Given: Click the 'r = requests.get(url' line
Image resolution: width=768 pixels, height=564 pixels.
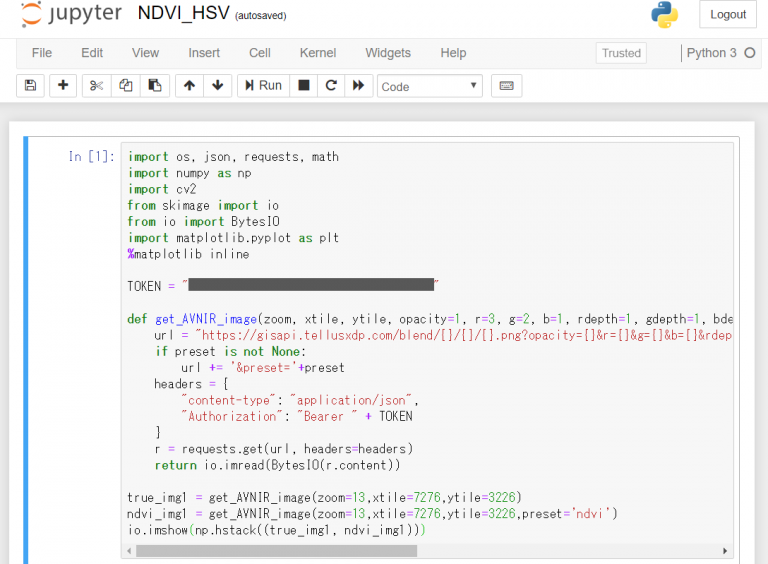Looking at the screenshot, I should tap(284, 449).
